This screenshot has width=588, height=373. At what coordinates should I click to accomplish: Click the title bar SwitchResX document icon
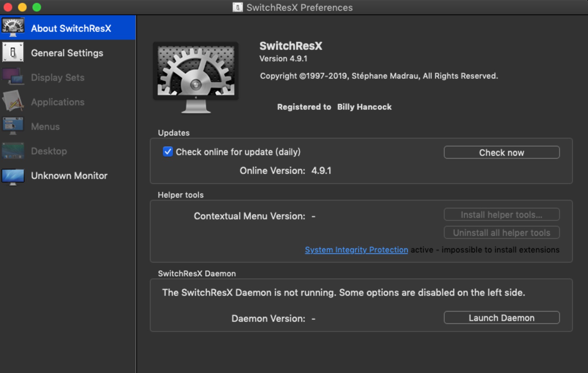[237, 7]
